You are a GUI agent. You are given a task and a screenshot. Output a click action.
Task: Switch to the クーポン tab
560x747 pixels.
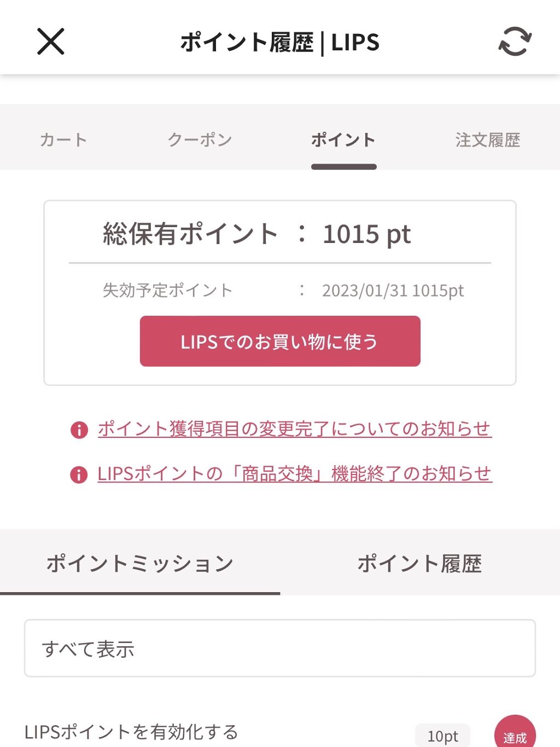[x=200, y=140]
